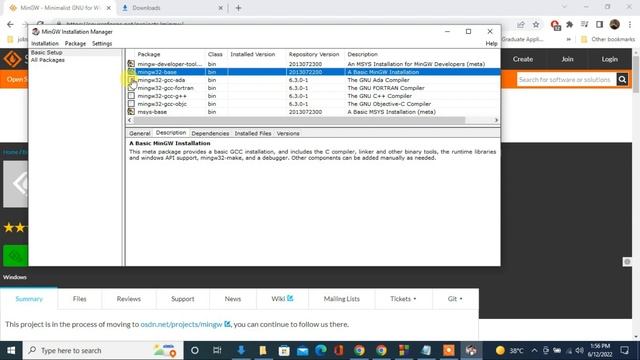This screenshot has width=640, height=360.
Task: Open the Other bookmarks folder
Action: (608, 39)
